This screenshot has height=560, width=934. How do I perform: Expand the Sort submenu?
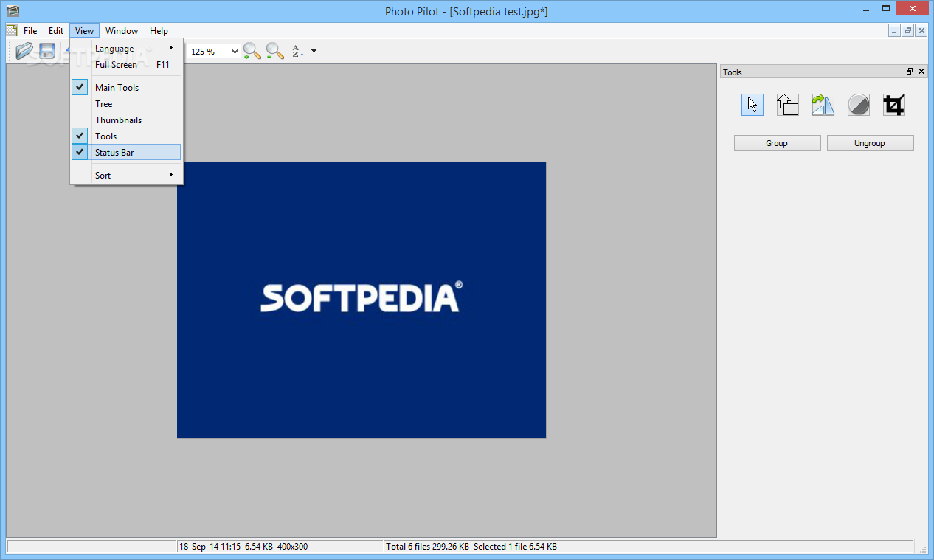pyautogui.click(x=125, y=175)
